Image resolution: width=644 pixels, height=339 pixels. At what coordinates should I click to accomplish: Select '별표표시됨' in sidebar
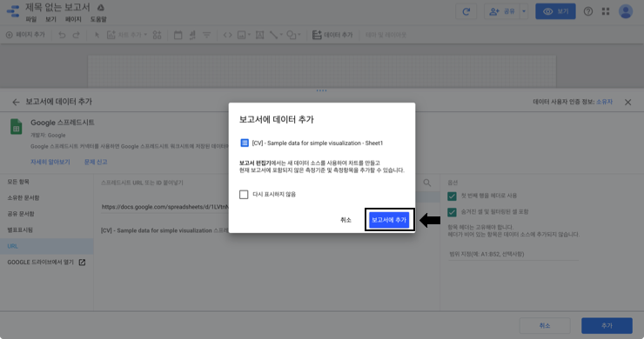click(46, 230)
